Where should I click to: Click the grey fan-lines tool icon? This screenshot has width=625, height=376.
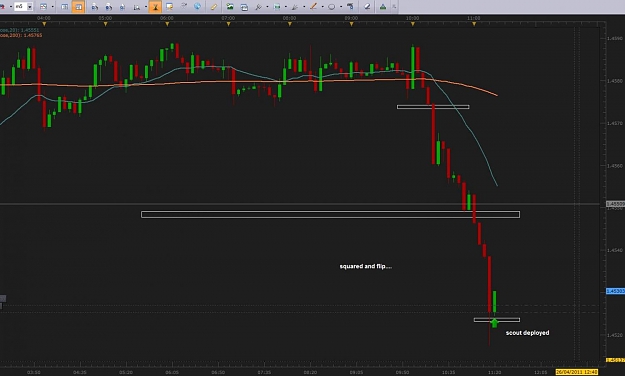click(x=295, y=7)
